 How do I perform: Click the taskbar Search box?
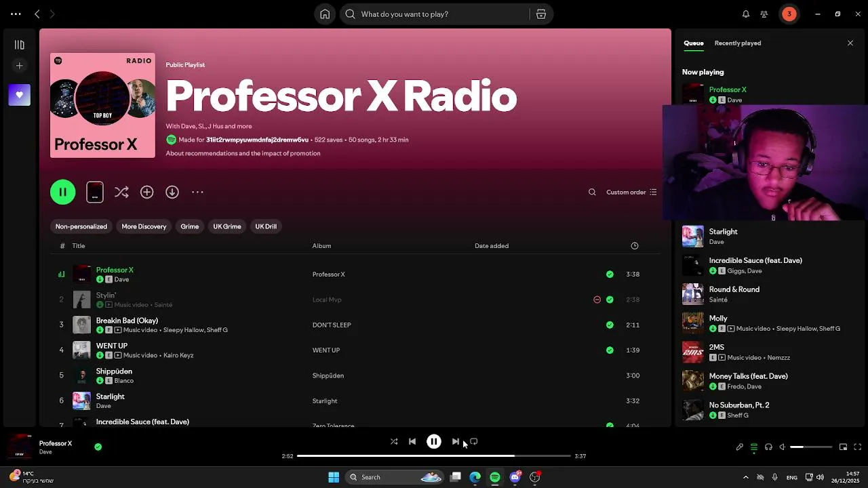point(395,477)
